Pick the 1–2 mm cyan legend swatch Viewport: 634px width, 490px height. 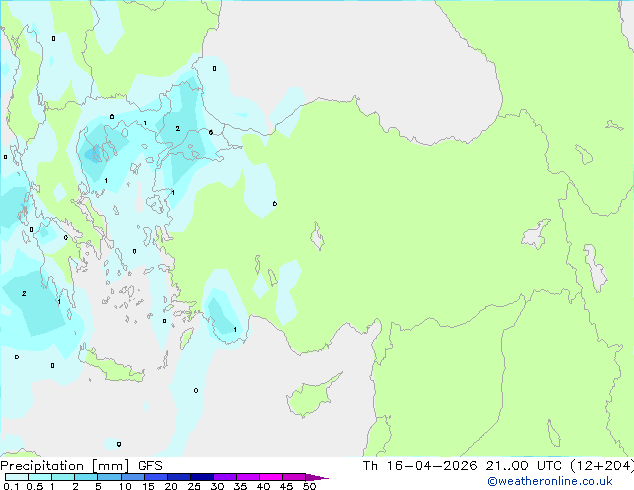(x=63, y=477)
